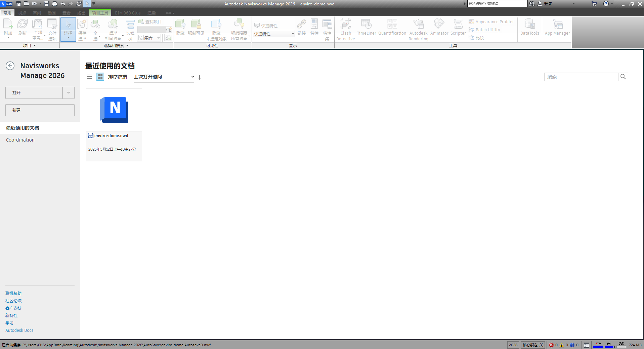
Task: Click the Batch Utility tool
Action: click(484, 30)
